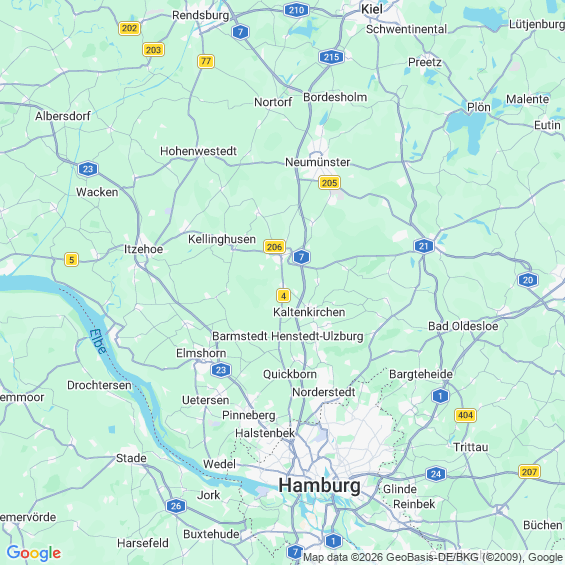The image size is (565, 565).
Task: Click the Elbe river label
Action: point(98,341)
